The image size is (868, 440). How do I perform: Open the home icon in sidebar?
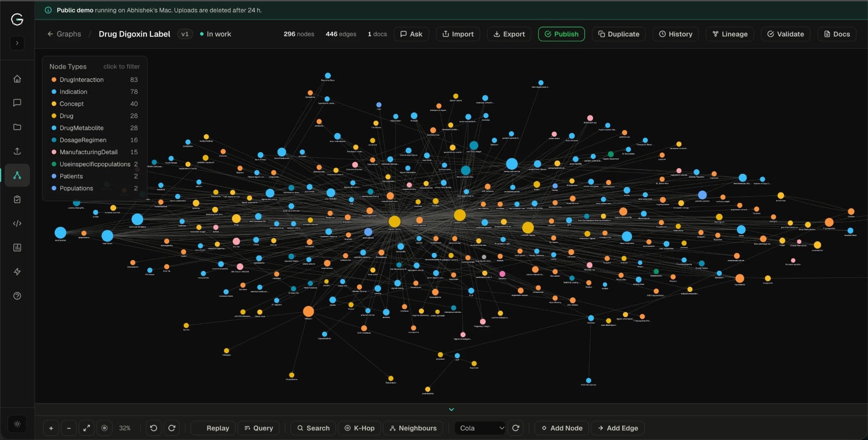[17, 79]
